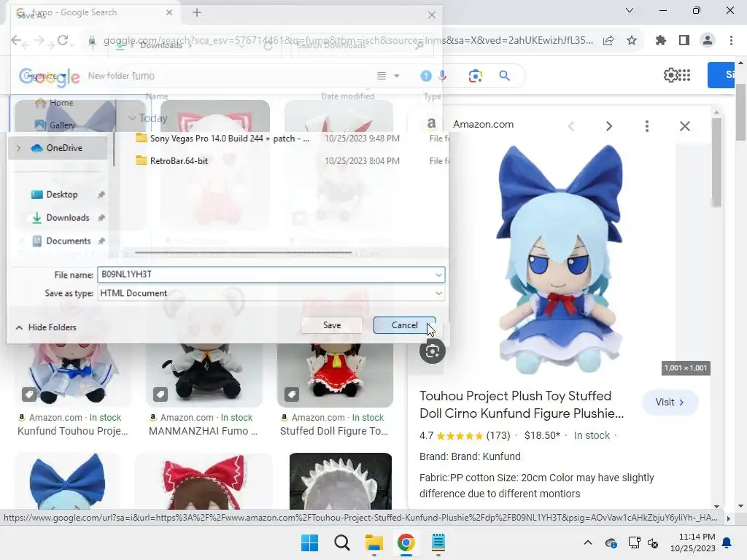The image size is (747, 560).
Task: Open the Windows Start menu
Action: [x=309, y=542]
